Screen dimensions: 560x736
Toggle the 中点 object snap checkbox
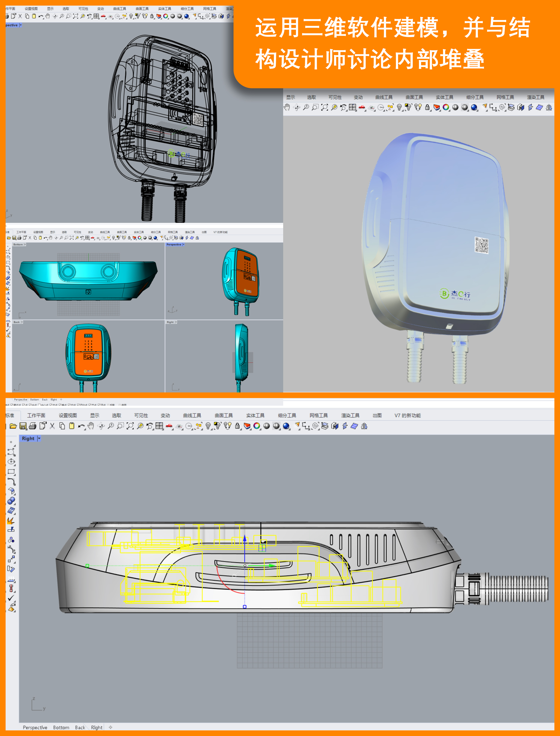30,405
